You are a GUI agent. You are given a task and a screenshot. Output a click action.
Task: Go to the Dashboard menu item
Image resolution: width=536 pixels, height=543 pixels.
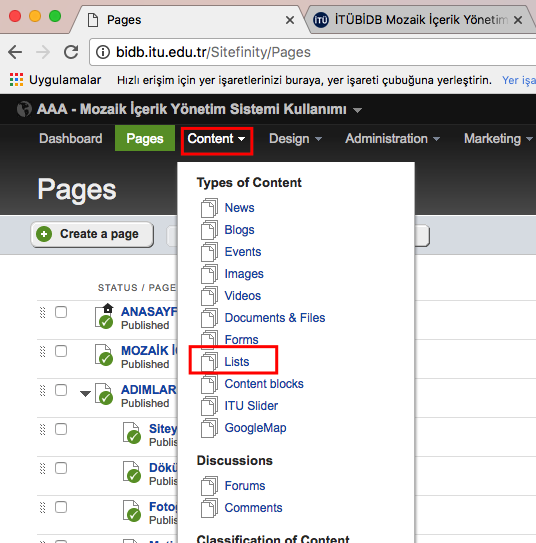click(71, 139)
